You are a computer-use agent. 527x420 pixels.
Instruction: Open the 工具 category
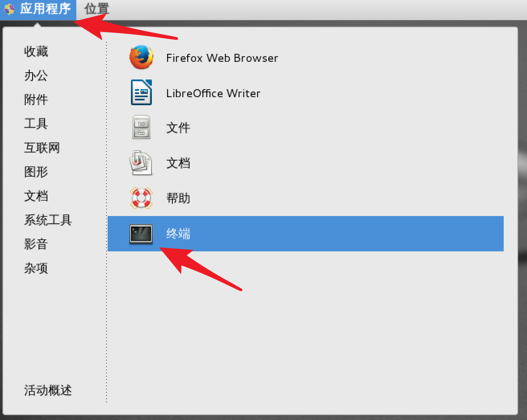tap(36, 124)
